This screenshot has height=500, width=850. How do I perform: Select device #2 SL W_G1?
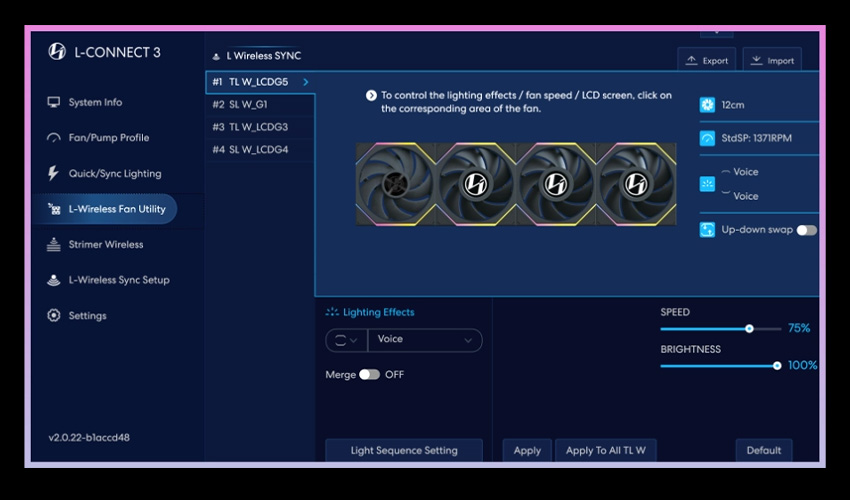260,104
